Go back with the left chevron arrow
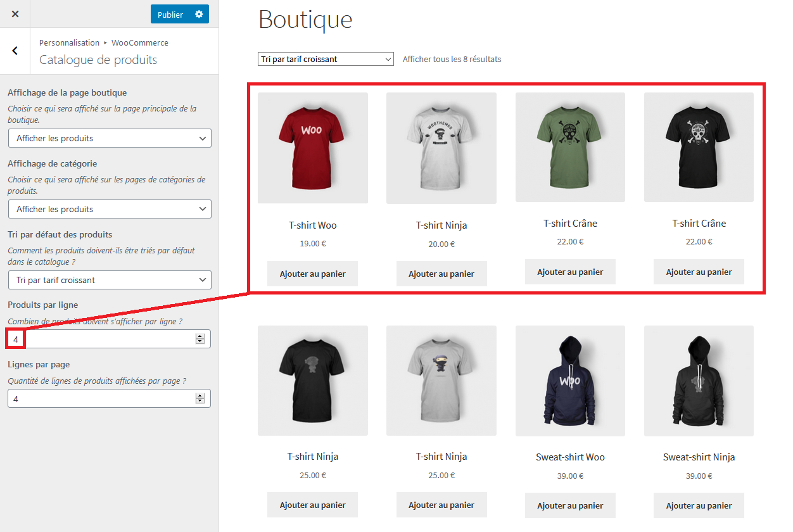 [x=15, y=51]
